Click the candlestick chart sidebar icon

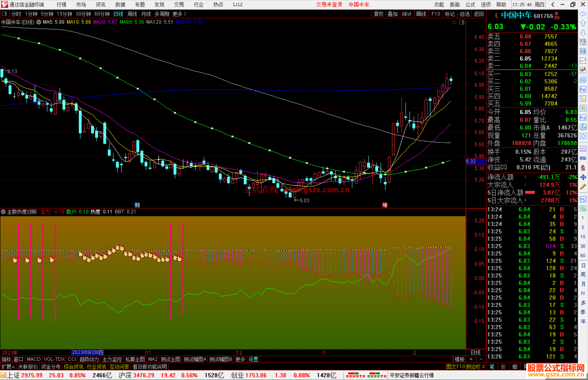583,70
